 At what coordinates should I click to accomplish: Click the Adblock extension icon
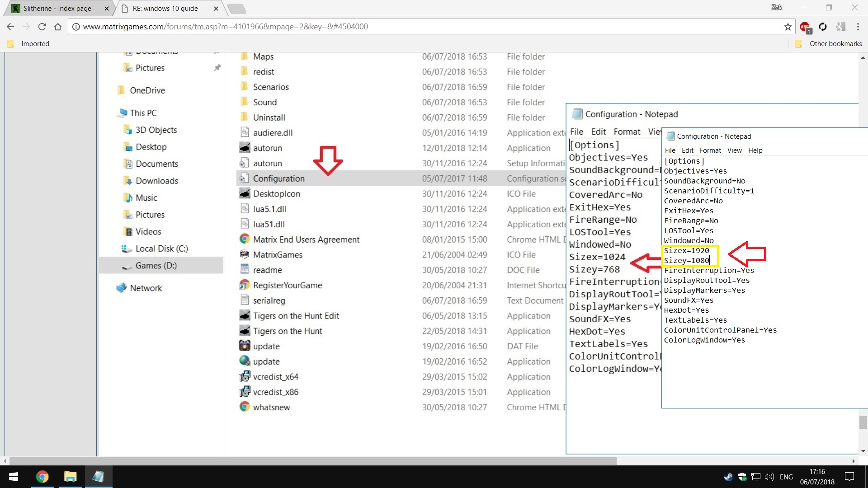(x=805, y=27)
